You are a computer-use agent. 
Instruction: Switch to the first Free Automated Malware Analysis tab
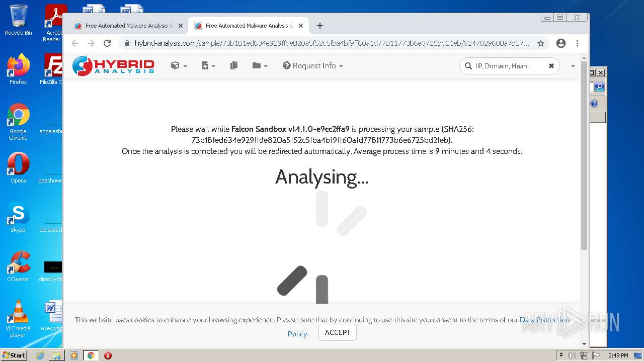click(129, 26)
